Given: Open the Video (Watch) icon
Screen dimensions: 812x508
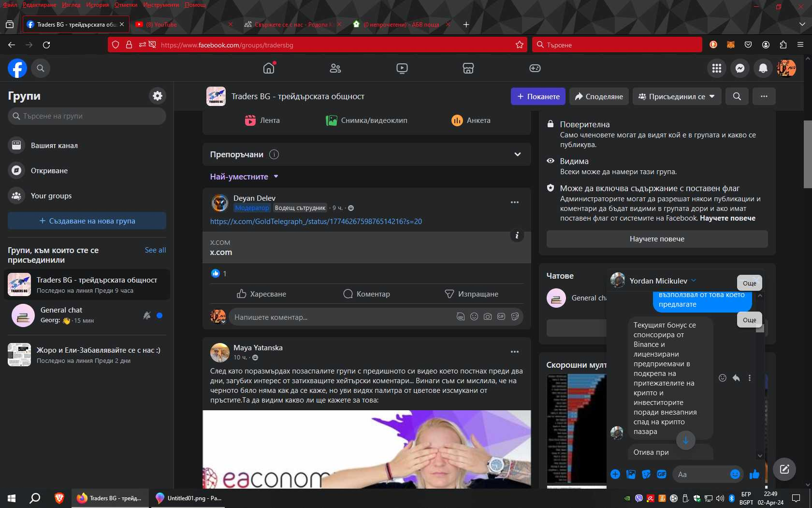Looking at the screenshot, I should tap(402, 68).
